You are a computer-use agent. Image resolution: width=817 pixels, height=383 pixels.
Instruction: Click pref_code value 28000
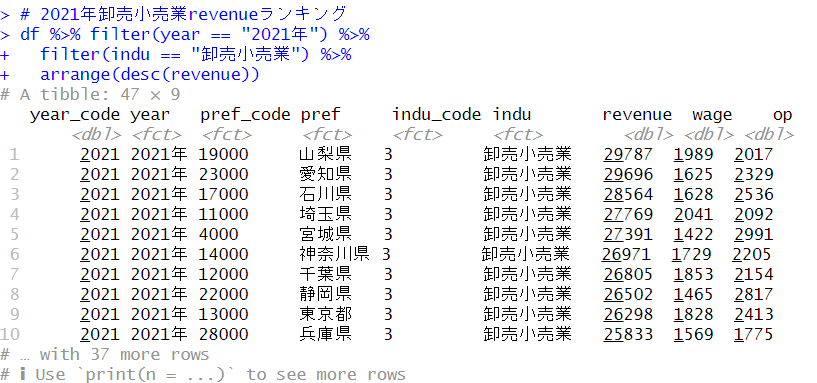point(223,334)
